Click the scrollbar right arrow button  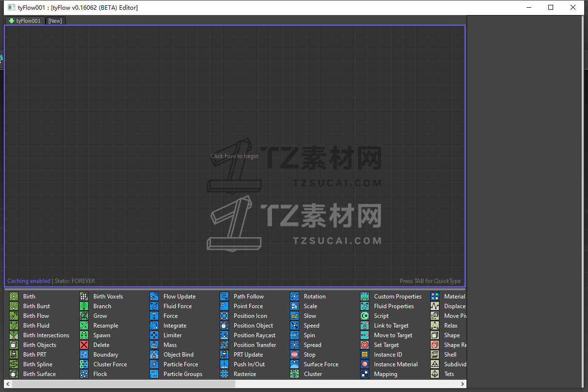(x=463, y=384)
